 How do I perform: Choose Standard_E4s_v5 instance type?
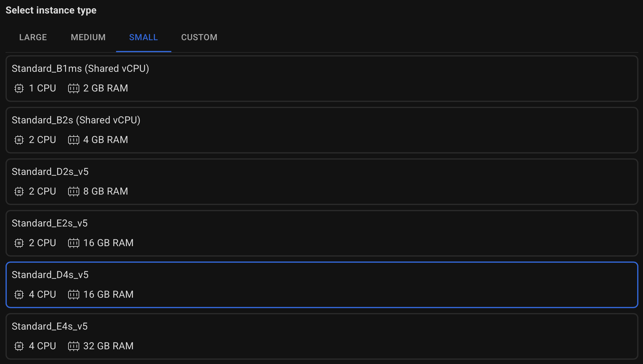pos(322,336)
